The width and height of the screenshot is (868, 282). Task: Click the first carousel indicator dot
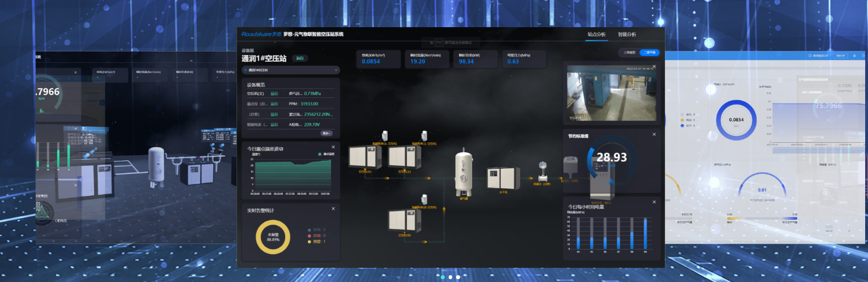[442, 277]
